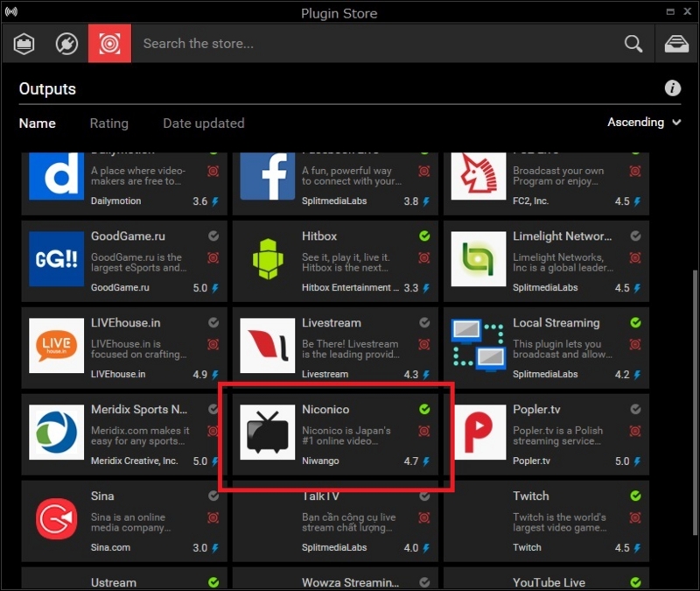700x591 pixels.
Task: Toggle the green checkmark on Hitbox
Action: tap(424, 236)
